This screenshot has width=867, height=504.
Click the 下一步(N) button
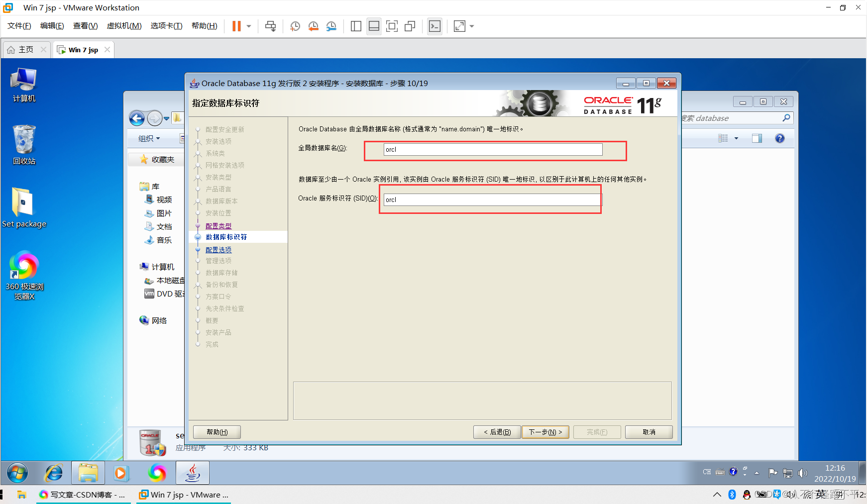(545, 432)
